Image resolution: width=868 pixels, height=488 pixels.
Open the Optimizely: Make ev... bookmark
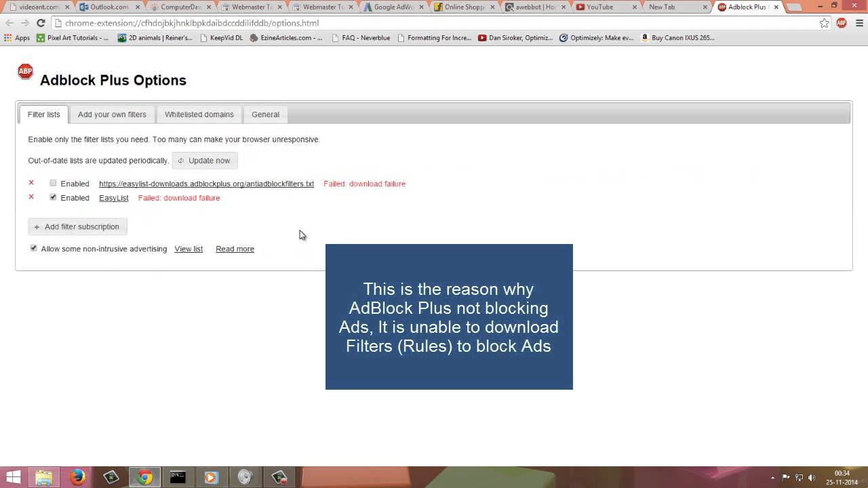[x=597, y=38]
